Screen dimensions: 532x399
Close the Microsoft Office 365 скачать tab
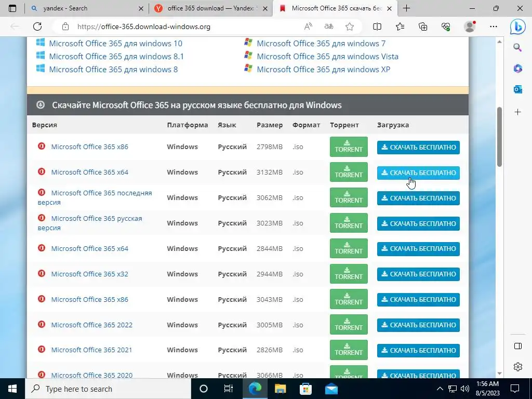coord(390,8)
